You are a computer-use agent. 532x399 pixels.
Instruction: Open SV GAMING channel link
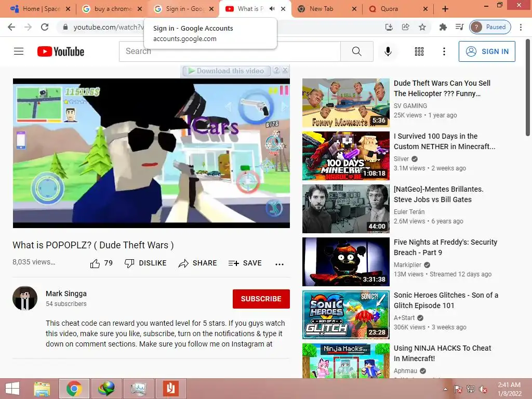point(410,106)
